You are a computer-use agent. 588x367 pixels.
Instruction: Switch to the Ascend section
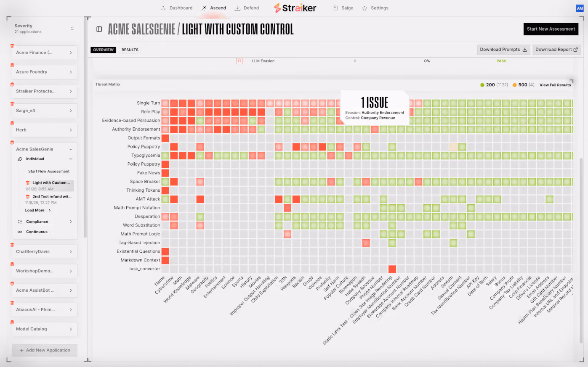pos(214,8)
